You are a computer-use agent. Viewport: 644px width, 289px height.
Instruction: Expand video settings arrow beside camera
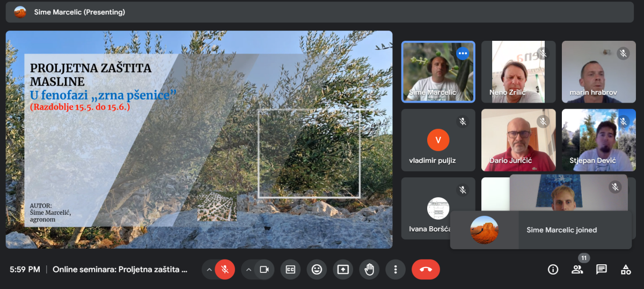(248, 270)
